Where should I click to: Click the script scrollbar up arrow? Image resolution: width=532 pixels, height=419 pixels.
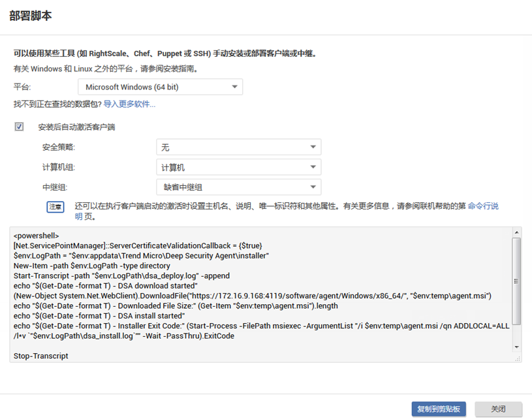[x=516, y=232]
